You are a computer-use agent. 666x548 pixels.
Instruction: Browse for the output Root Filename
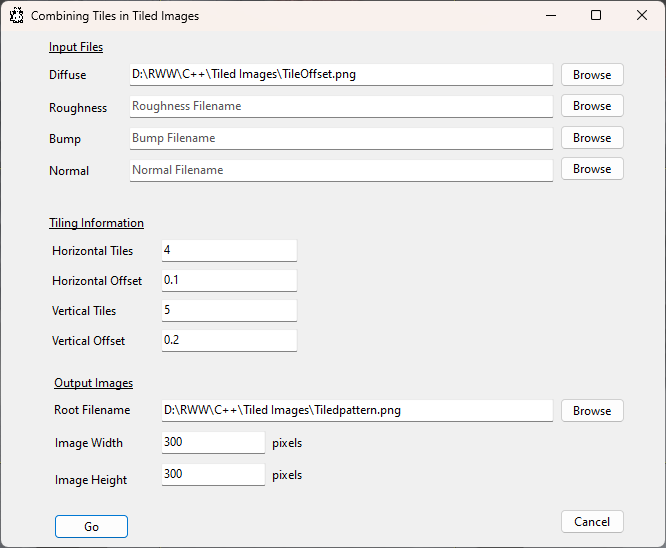click(592, 411)
